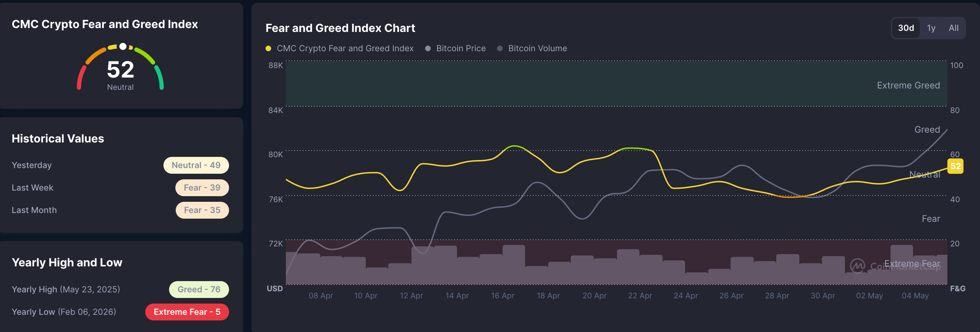Click the Last Week row label

tap(32, 188)
